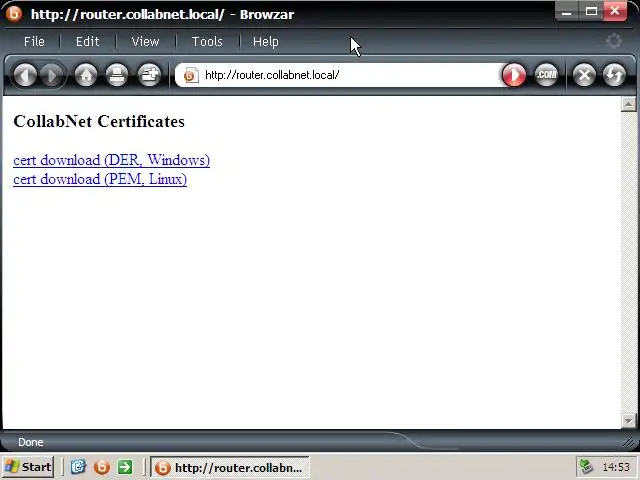Launch Internet Explorer from quick launch
The height and width of the screenshot is (480, 640).
pos(78,467)
